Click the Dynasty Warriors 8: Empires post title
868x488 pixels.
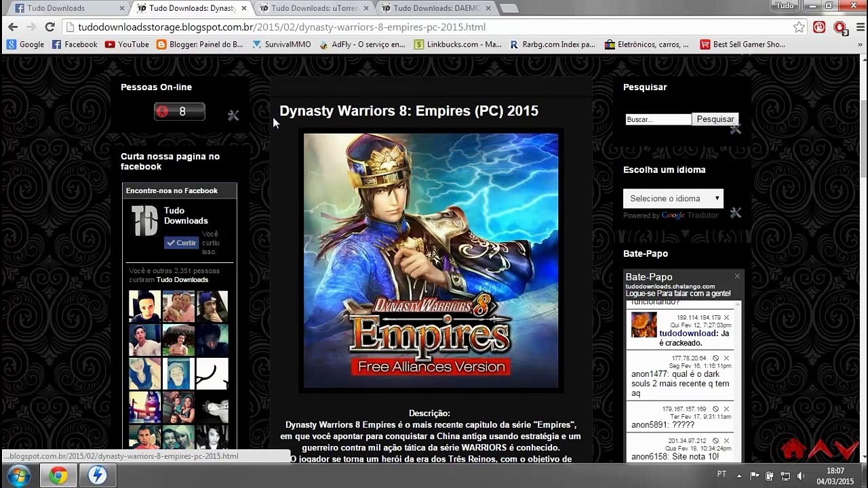pos(409,111)
